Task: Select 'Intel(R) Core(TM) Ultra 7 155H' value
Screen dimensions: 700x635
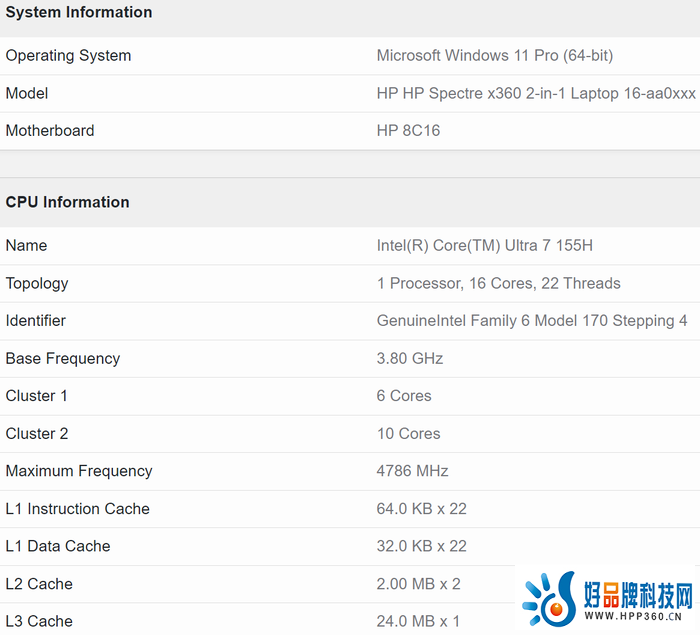Action: (x=485, y=246)
